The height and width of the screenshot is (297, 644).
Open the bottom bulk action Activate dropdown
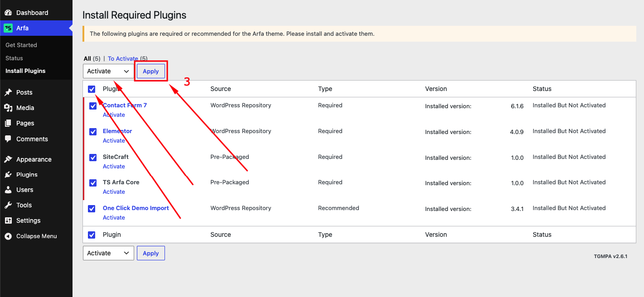(108, 253)
